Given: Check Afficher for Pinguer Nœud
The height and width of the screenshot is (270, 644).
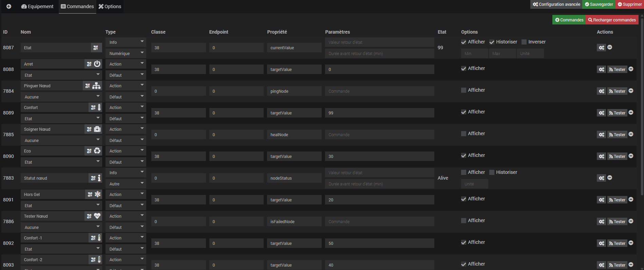Looking at the screenshot, I should (463, 90).
